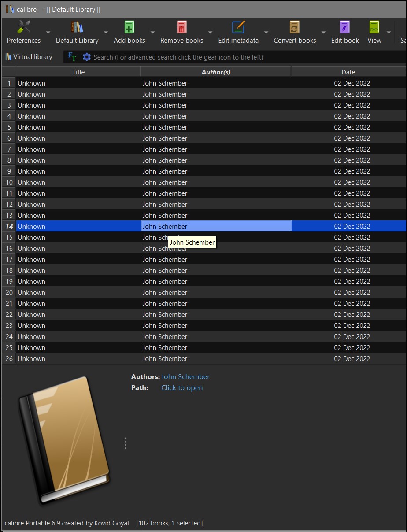Select the Unknown title in row 16

pyautogui.click(x=31, y=248)
